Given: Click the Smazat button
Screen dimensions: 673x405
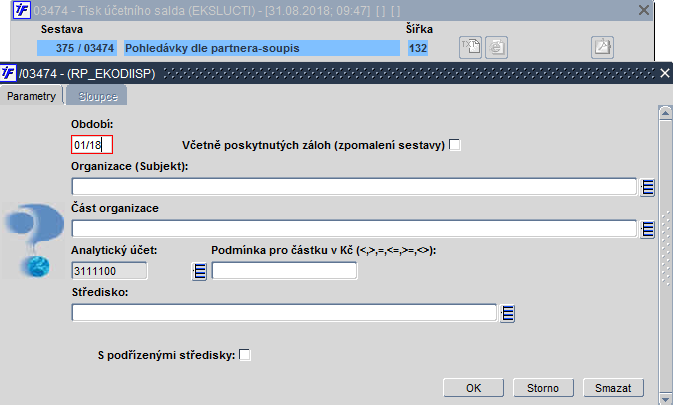Looking at the screenshot, I should click(x=613, y=388).
